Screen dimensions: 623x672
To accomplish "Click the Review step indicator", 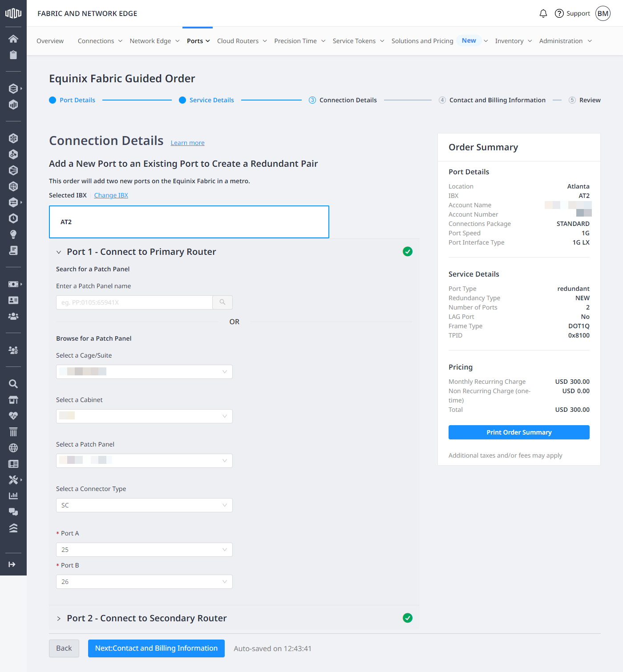I will (585, 100).
